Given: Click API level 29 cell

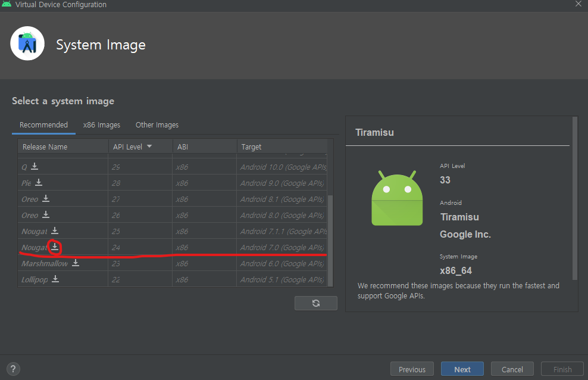Looking at the screenshot, I should pyautogui.click(x=140, y=167).
